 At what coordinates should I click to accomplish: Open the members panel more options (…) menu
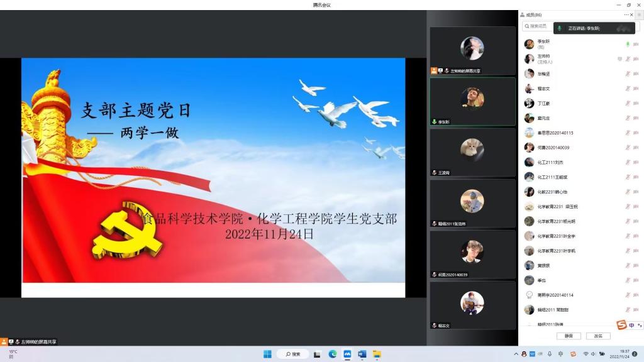[x=626, y=14]
